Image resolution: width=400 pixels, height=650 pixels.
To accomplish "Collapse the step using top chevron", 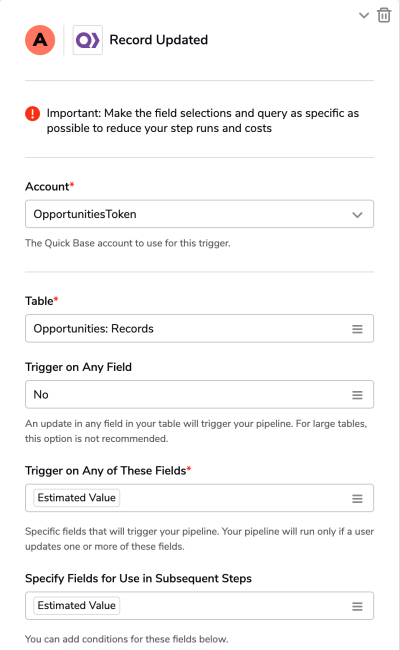I will coord(364,16).
